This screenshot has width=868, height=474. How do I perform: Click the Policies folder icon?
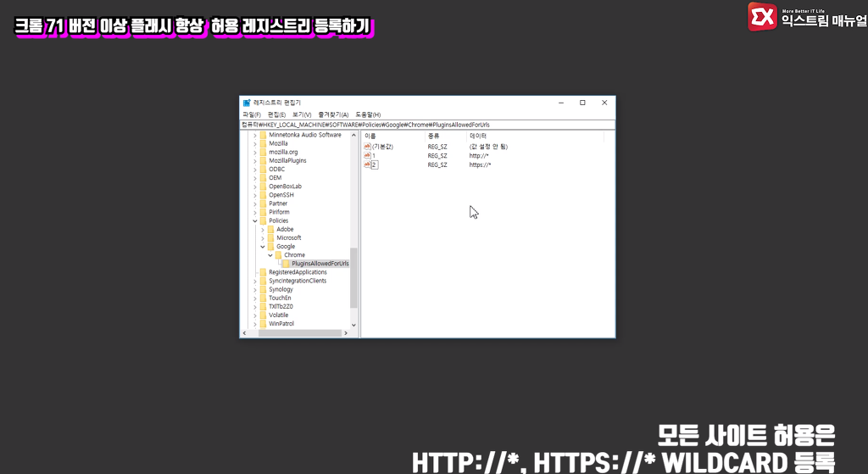[x=264, y=220]
